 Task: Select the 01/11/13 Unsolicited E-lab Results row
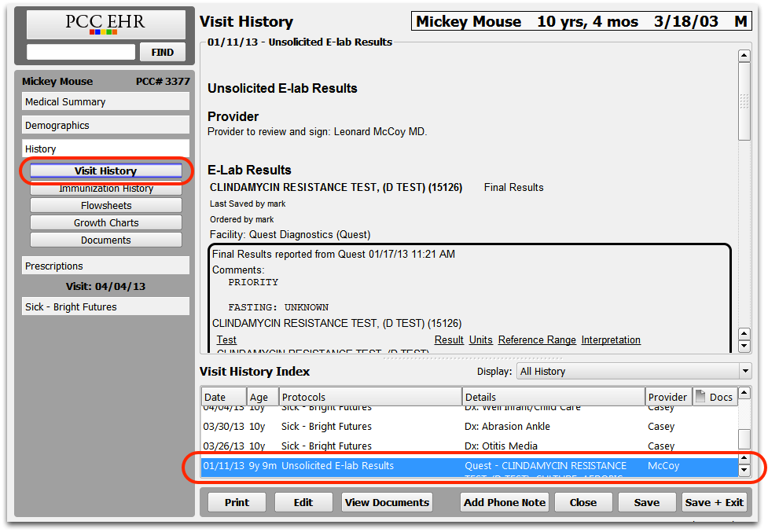[469, 467]
